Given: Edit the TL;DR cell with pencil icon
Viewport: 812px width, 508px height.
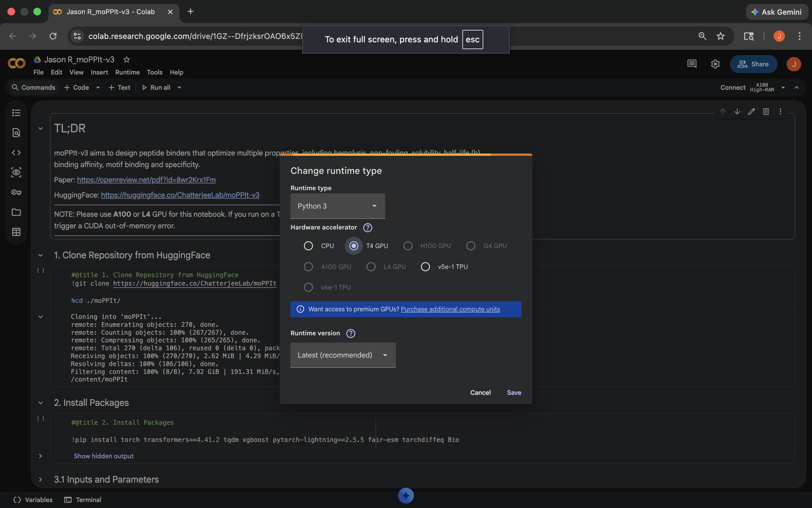Looking at the screenshot, I should (752, 111).
